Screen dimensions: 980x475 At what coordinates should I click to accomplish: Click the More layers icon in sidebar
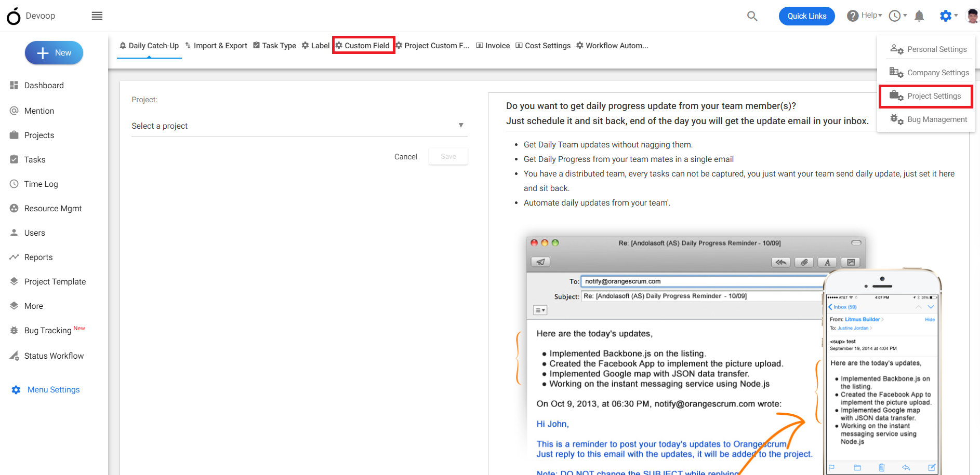14,306
